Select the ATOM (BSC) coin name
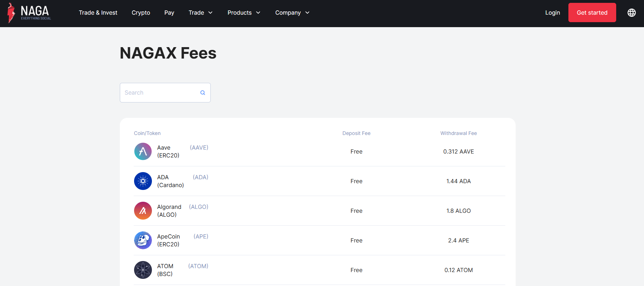 click(165, 270)
